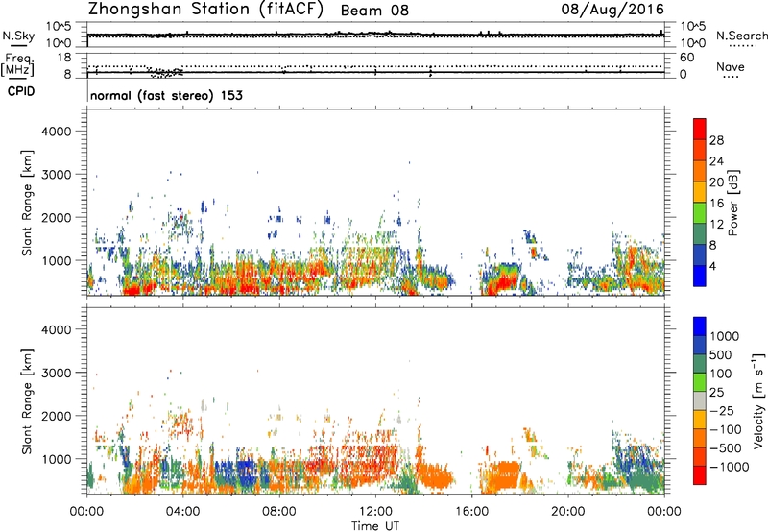768x532 pixels.
Task: Pick the grey ±25 segment of Velocity colorbar
Action: (x=700, y=400)
